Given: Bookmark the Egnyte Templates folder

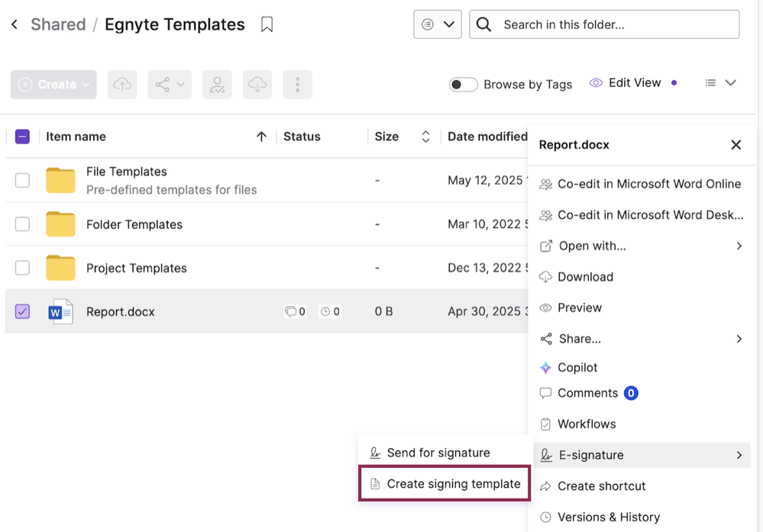Looking at the screenshot, I should (x=267, y=24).
